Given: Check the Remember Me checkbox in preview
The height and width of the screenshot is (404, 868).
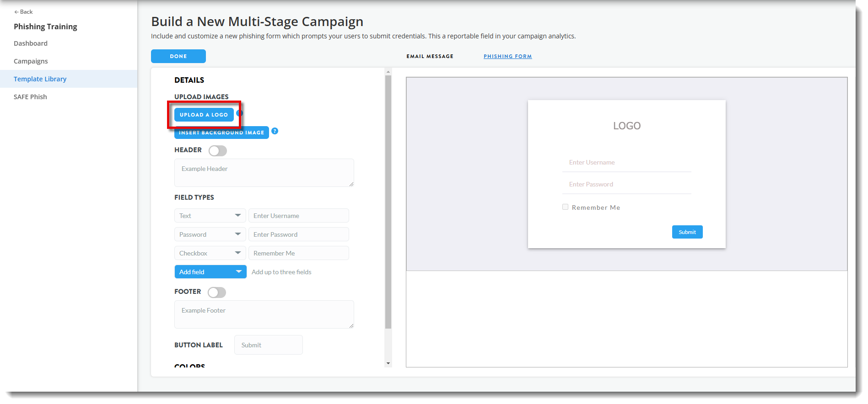Looking at the screenshot, I should point(565,207).
